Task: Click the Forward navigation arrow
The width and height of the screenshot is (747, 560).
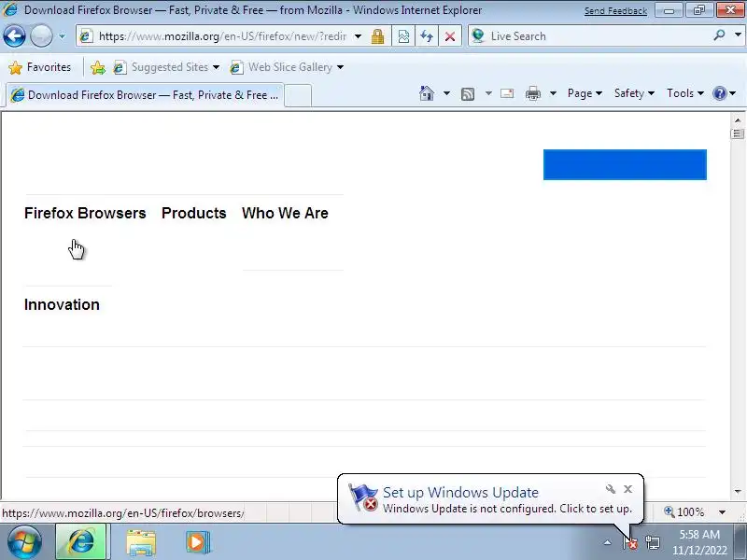Action: coord(41,36)
